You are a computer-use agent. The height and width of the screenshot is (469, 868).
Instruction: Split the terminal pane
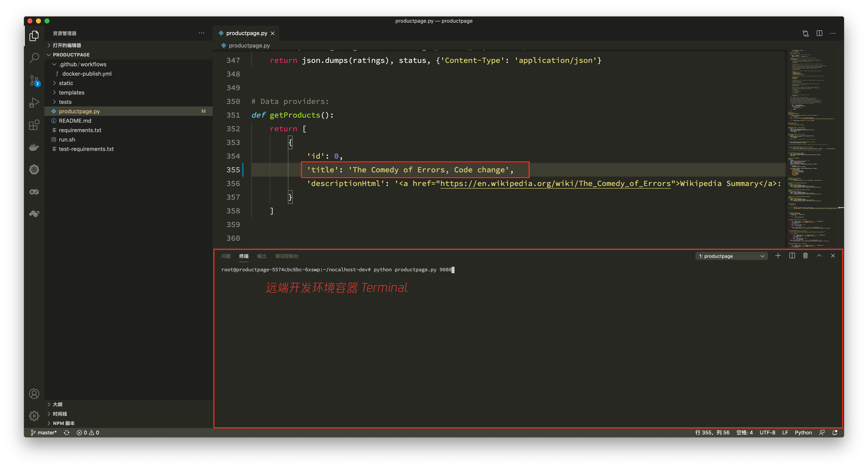792,256
